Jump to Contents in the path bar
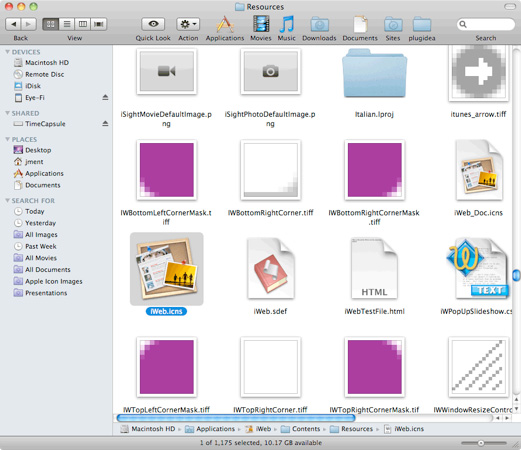This screenshot has height=450, width=521. pyautogui.click(x=300, y=429)
